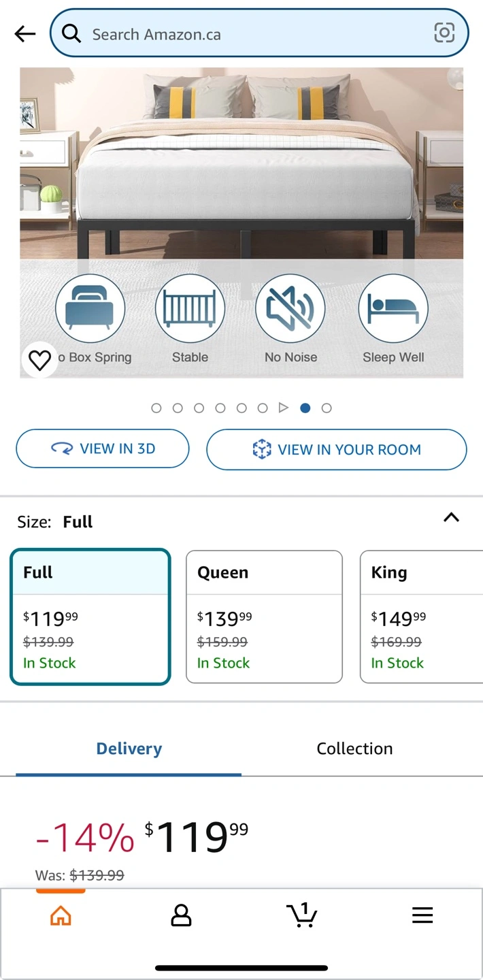The image size is (483, 980).
Task: Open camera search lens icon
Action: pos(444,33)
